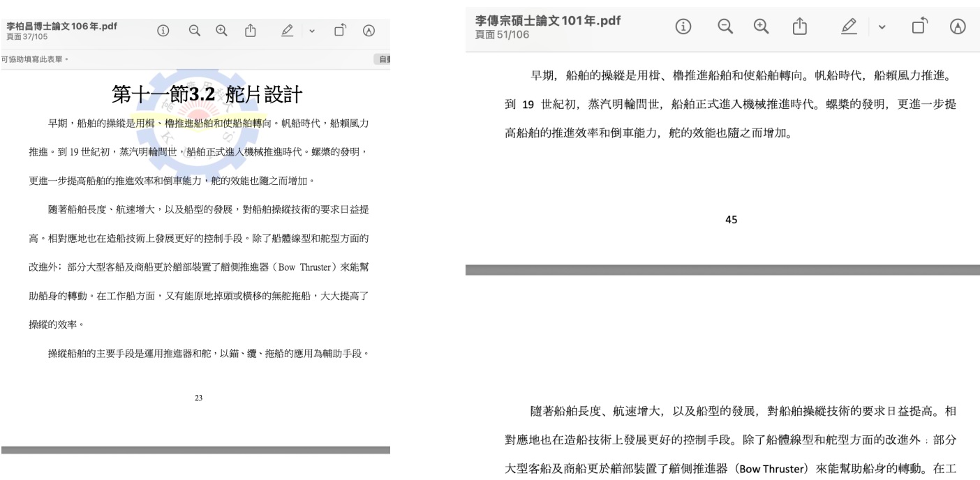Zoom out in the 李傳宗碩士論文101年.pdf window
The height and width of the screenshot is (480, 980).
pyautogui.click(x=725, y=27)
